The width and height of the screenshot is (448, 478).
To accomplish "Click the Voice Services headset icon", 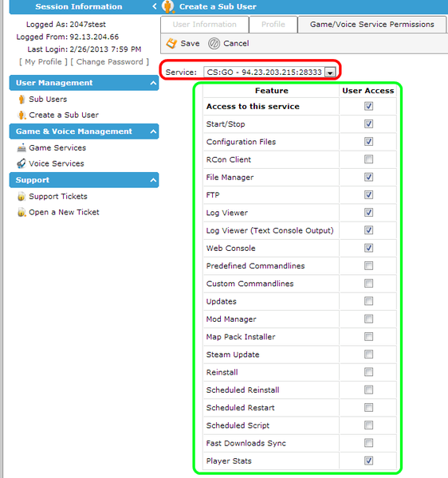I will tap(21, 163).
